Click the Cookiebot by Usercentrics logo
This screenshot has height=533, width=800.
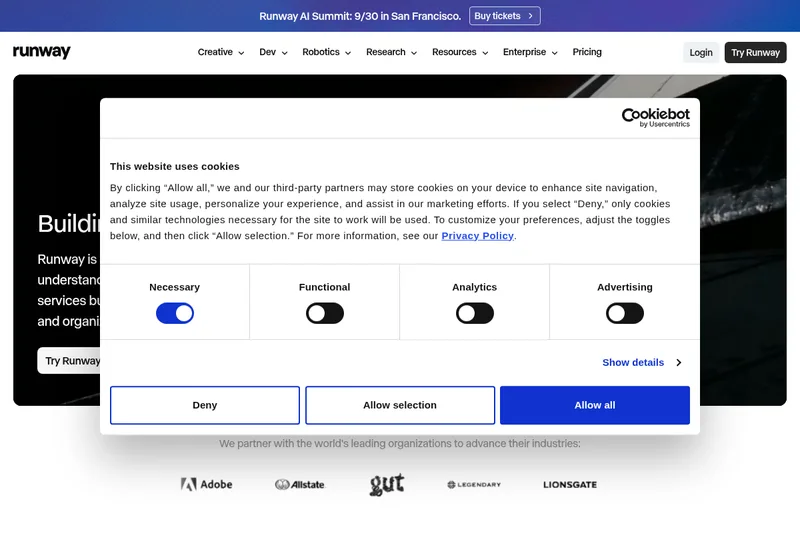[x=656, y=117]
